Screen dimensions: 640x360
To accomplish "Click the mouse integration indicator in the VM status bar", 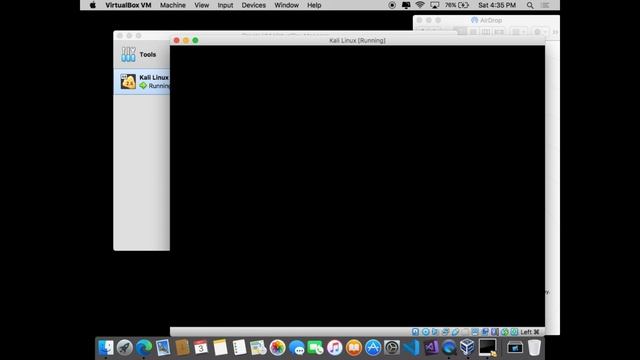I will click(504, 332).
